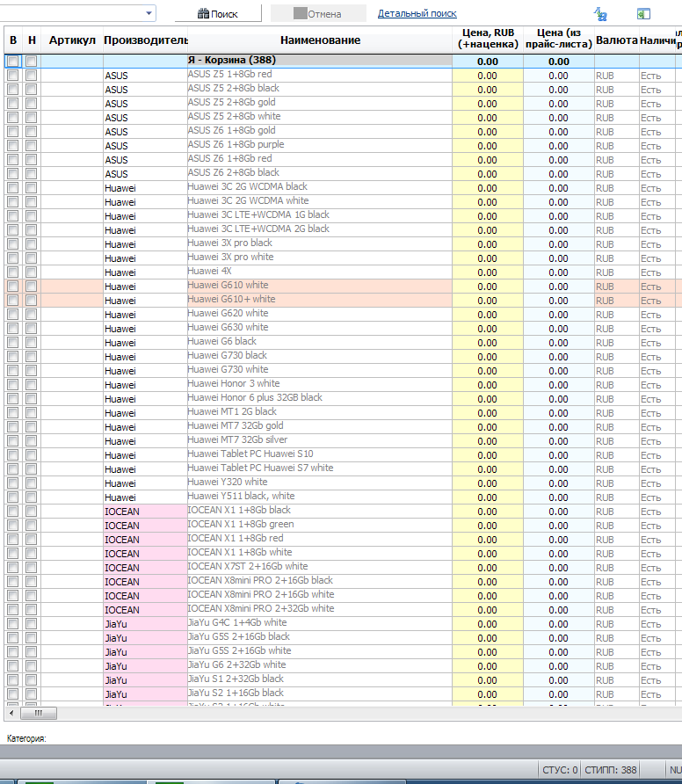Sort by the Наименование column header
The width and height of the screenshot is (682, 784).
320,40
